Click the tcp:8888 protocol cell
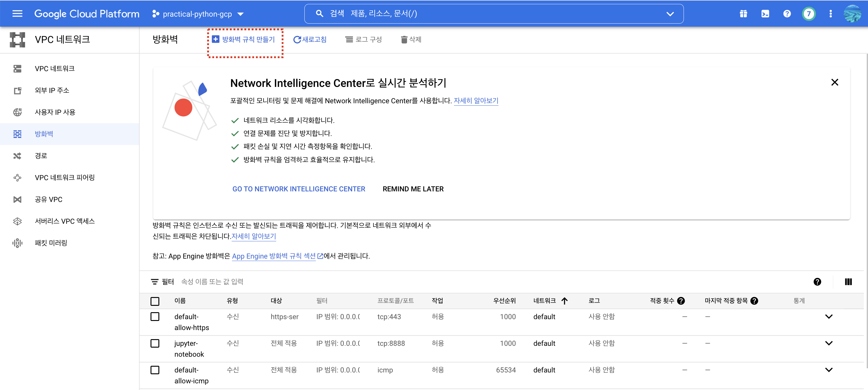The image size is (868, 390). (x=391, y=343)
